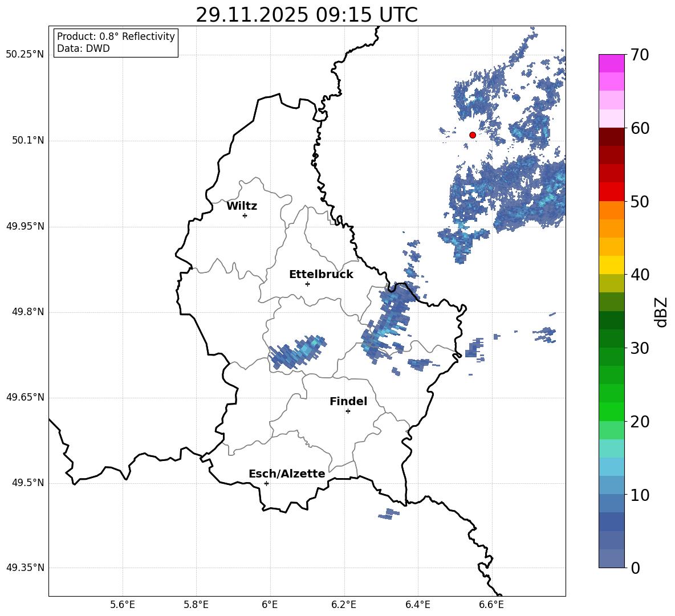Viewport: 675px width, 616px height.
Task: Click the 5.6°E longitude label
Action: (x=123, y=605)
